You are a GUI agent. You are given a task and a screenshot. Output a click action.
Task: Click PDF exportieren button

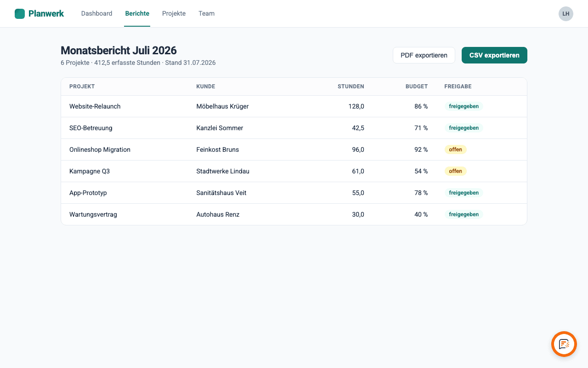click(424, 55)
